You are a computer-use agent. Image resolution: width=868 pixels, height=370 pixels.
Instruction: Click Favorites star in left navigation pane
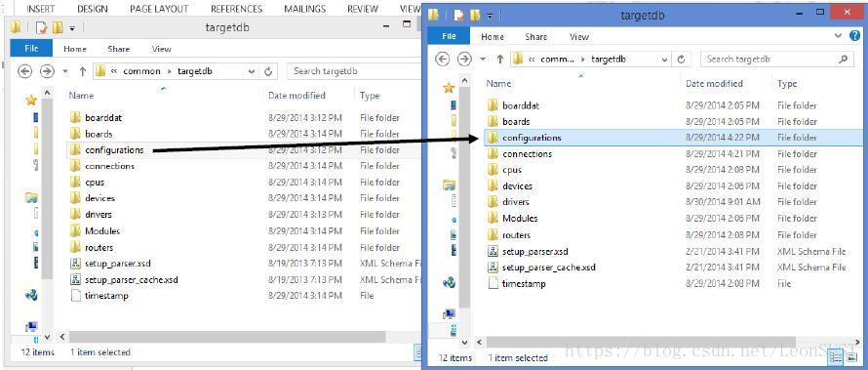click(31, 101)
